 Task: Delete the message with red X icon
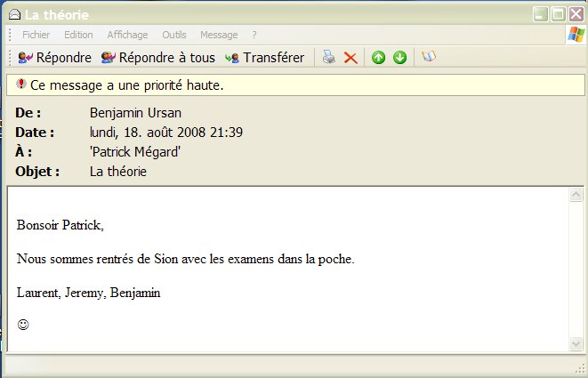(x=350, y=58)
